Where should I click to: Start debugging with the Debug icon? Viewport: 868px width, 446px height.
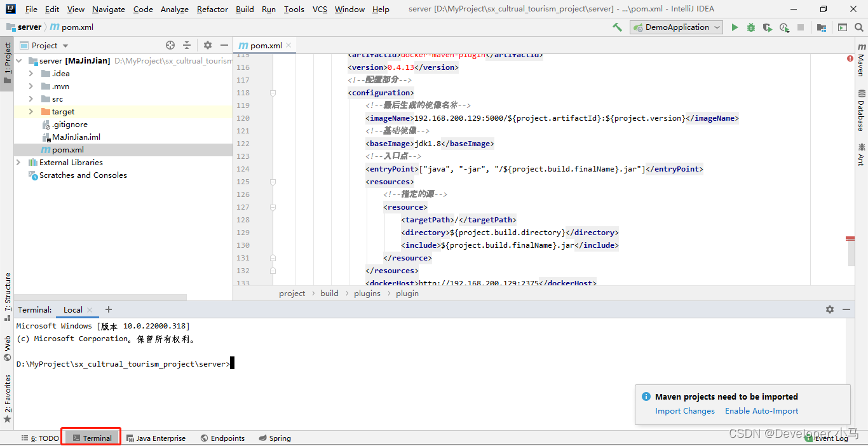pos(750,27)
